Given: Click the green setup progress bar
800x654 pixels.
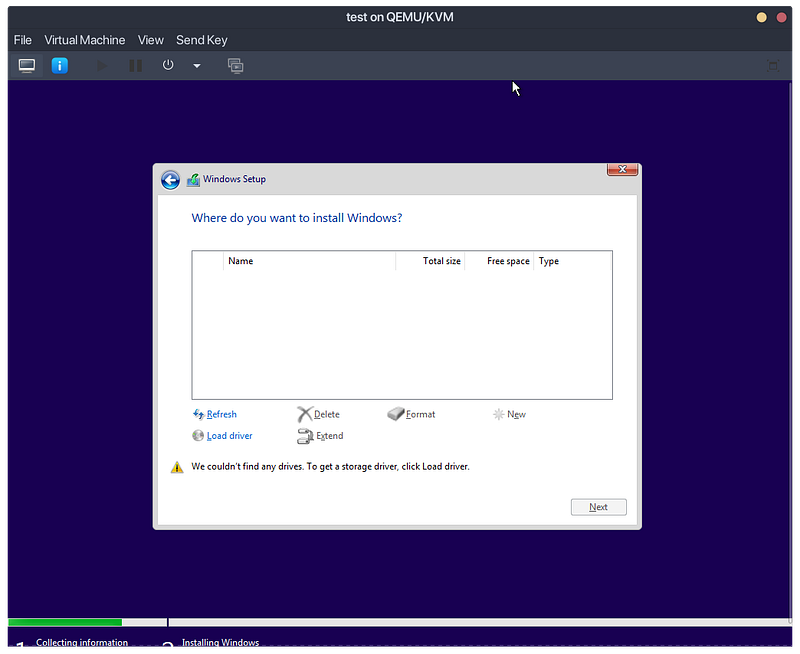Looking at the screenshot, I should pos(65,622).
